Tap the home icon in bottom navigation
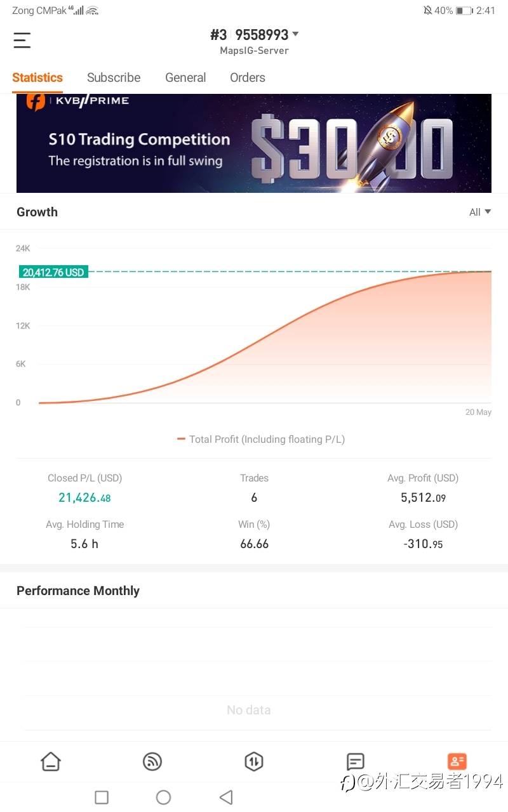Screen dimensions: 508x812 [51, 761]
